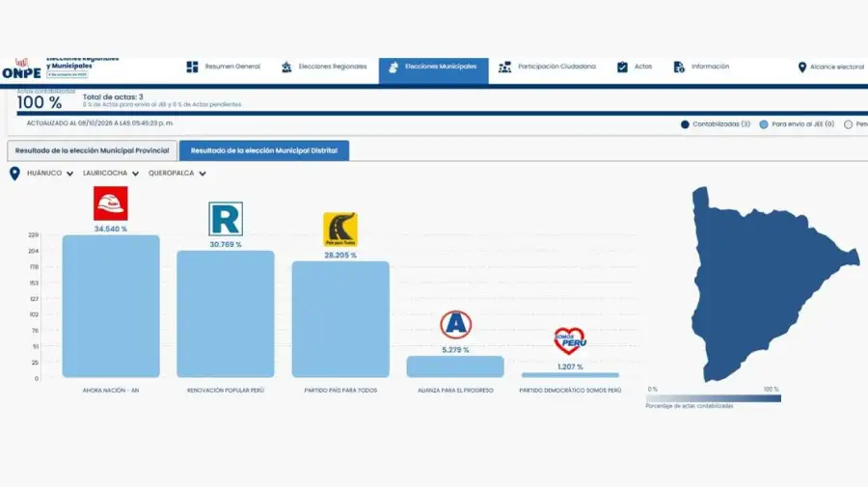Screen dimensions: 868x487
Task: Click the Porcentaje de actas contabilizadas caption
Action: coord(690,406)
